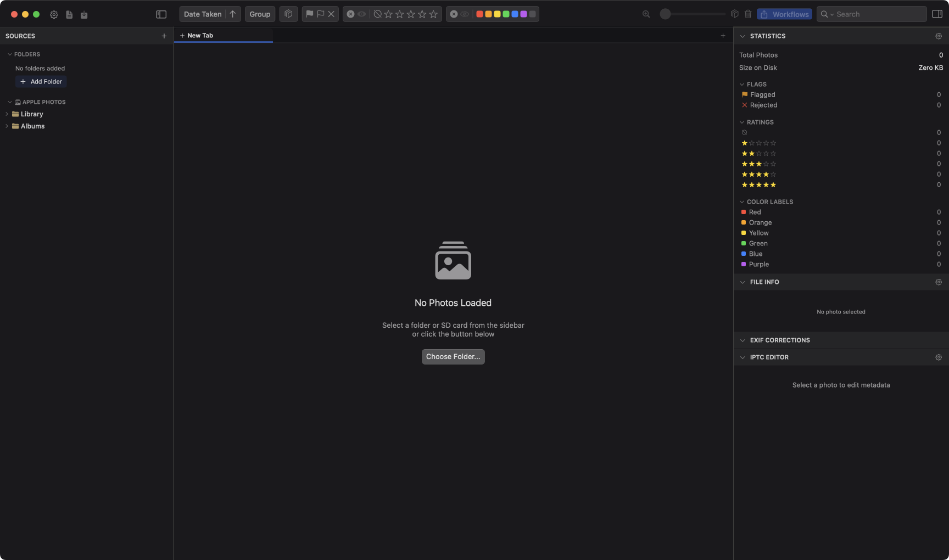
Task: Click the stacks icon next to Group
Action: pyautogui.click(x=288, y=14)
